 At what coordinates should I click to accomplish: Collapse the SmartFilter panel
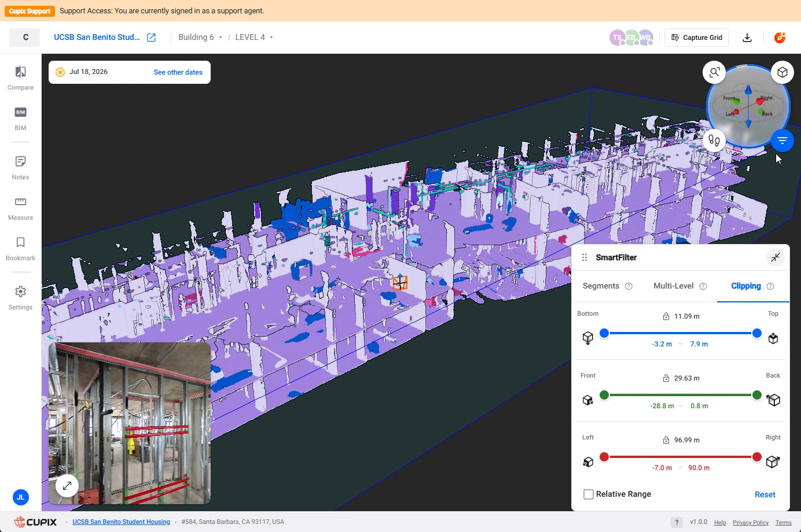(775, 257)
